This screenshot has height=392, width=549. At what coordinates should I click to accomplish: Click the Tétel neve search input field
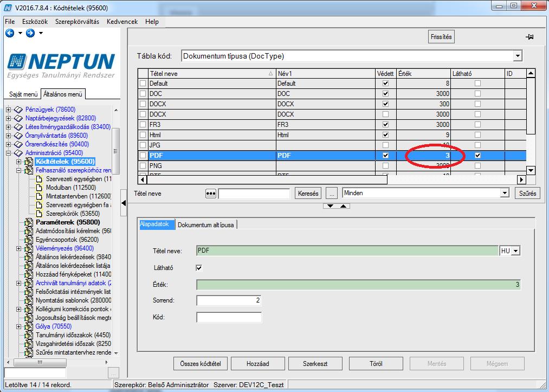(x=254, y=194)
